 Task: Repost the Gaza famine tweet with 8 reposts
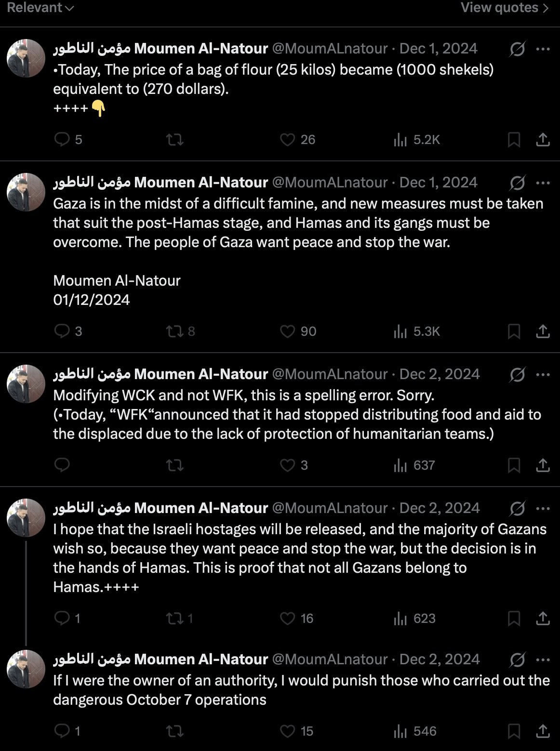click(180, 331)
